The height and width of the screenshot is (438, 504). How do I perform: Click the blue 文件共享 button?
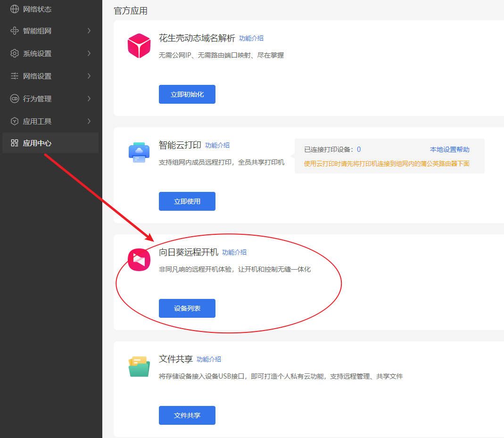[187, 415]
